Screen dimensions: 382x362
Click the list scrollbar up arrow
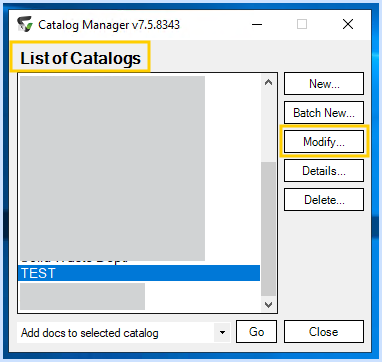point(268,82)
